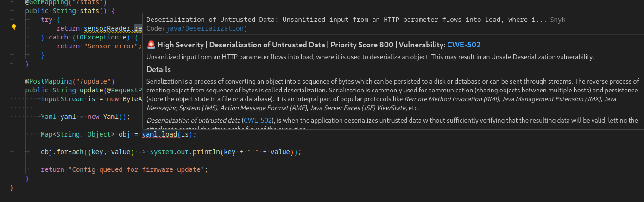This screenshot has height=202, width=644.
Task: Click the red siren High Severity icon
Action: coord(151,45)
